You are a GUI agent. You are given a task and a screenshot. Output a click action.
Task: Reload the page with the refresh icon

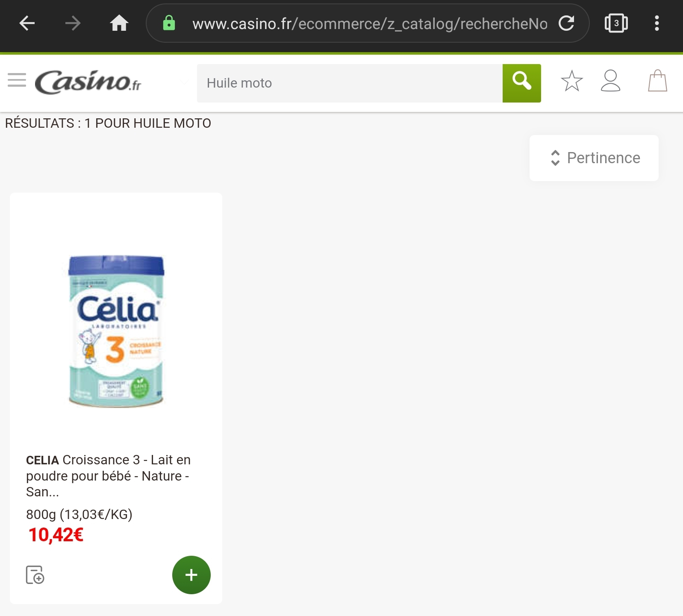pos(566,23)
